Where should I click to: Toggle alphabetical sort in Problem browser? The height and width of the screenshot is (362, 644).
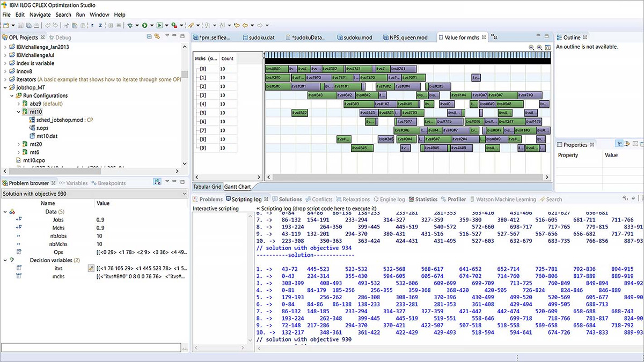click(x=157, y=182)
